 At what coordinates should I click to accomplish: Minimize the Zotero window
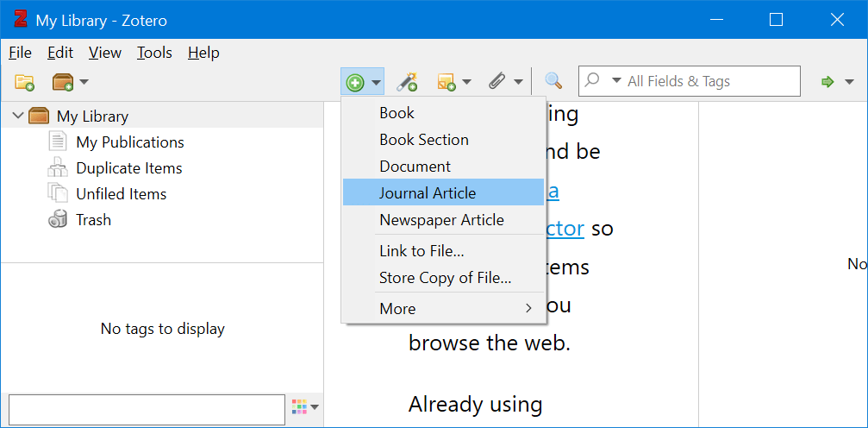(715, 20)
